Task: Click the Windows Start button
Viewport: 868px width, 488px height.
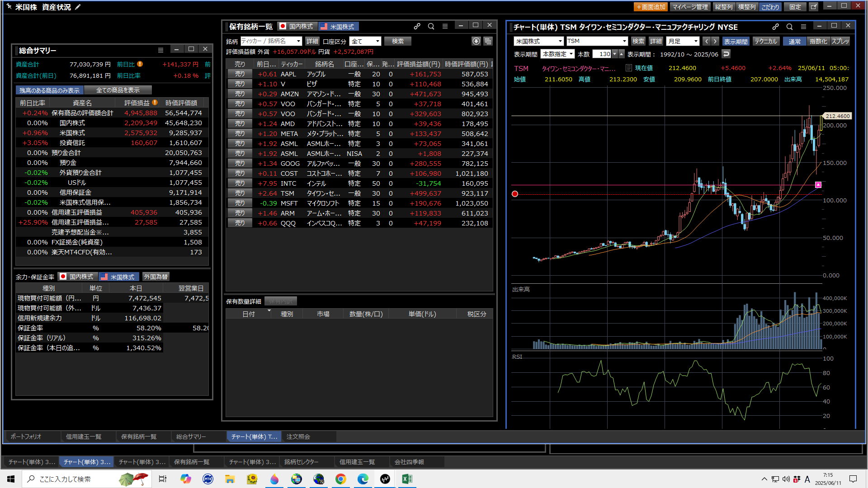Action: point(11,479)
